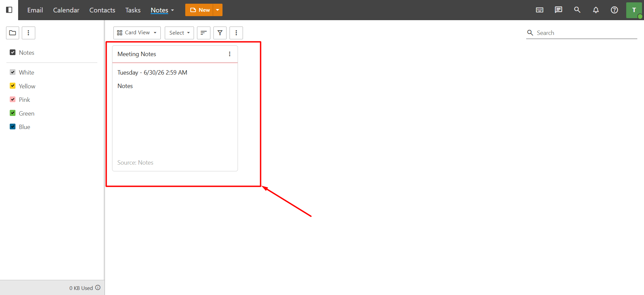Click storage usage info icon

(x=98, y=288)
